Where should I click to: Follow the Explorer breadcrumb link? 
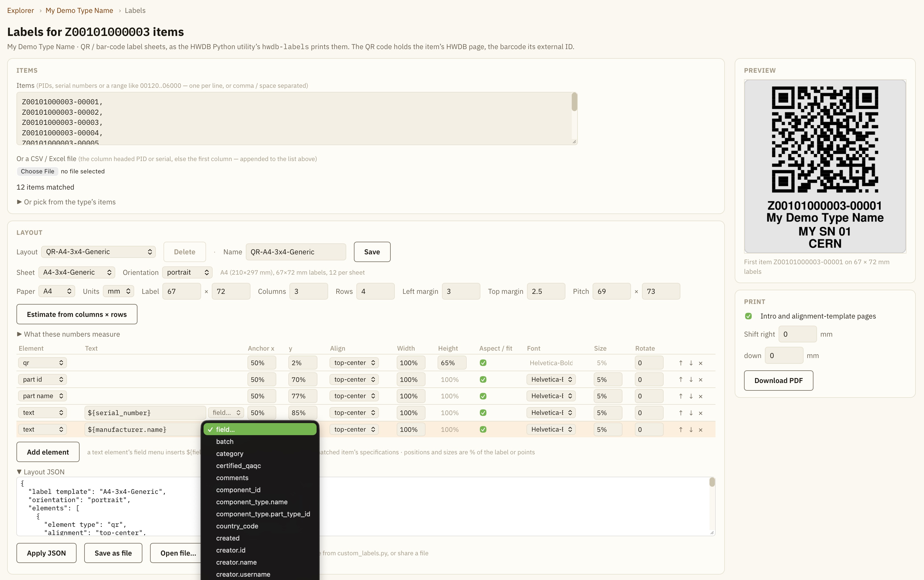[20, 10]
